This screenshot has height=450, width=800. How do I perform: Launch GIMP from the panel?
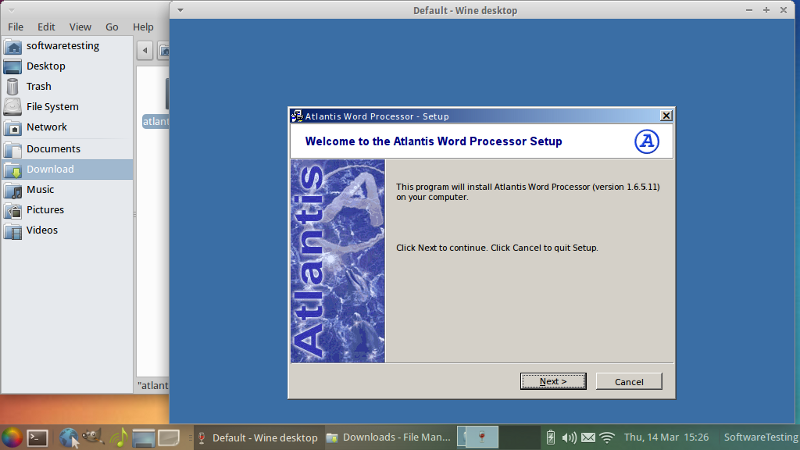tap(93, 437)
